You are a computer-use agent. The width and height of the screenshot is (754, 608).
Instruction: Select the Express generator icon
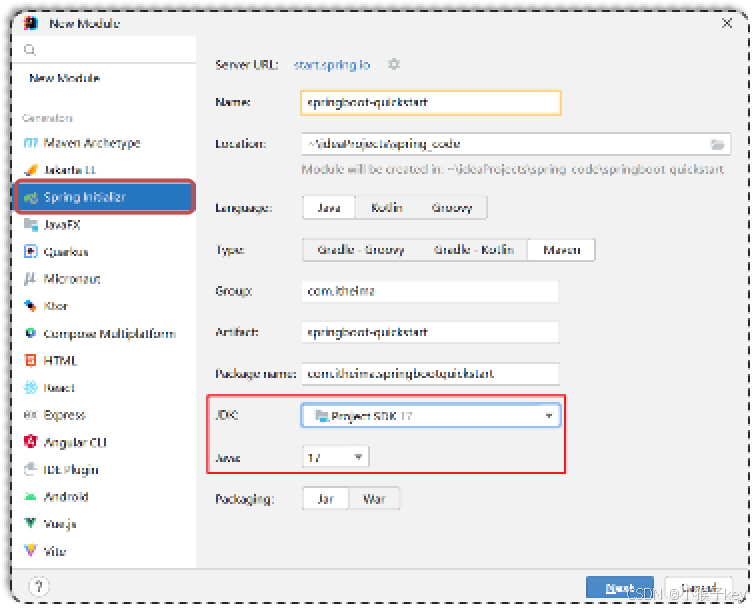[30, 415]
